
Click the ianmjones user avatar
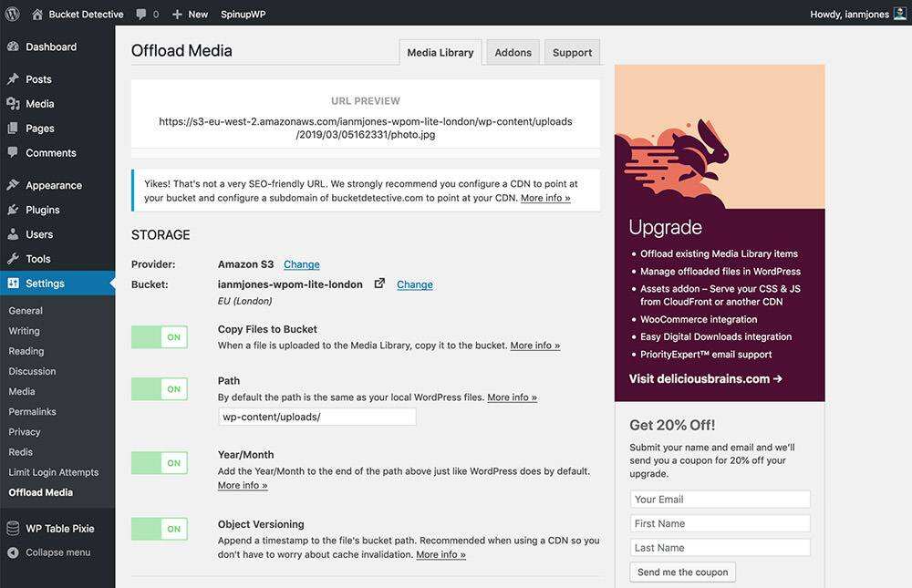pos(899,14)
